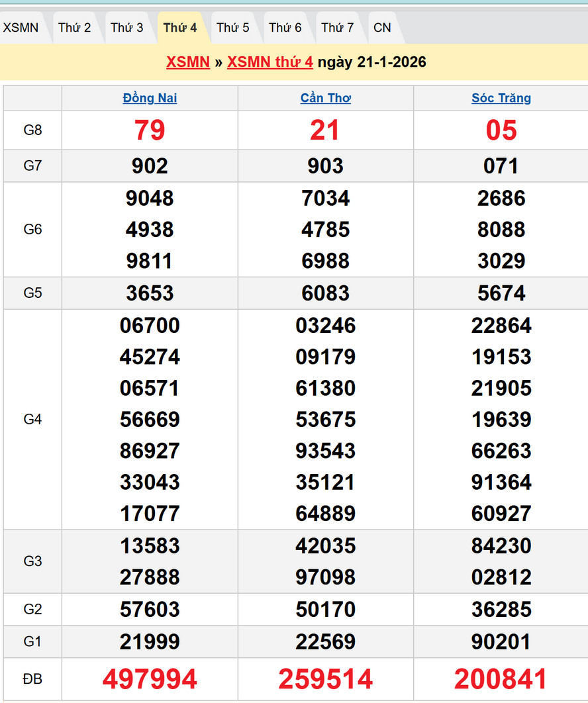Click Cần Thơ G1 number 22569
The width and height of the screenshot is (588, 703).
tap(325, 641)
